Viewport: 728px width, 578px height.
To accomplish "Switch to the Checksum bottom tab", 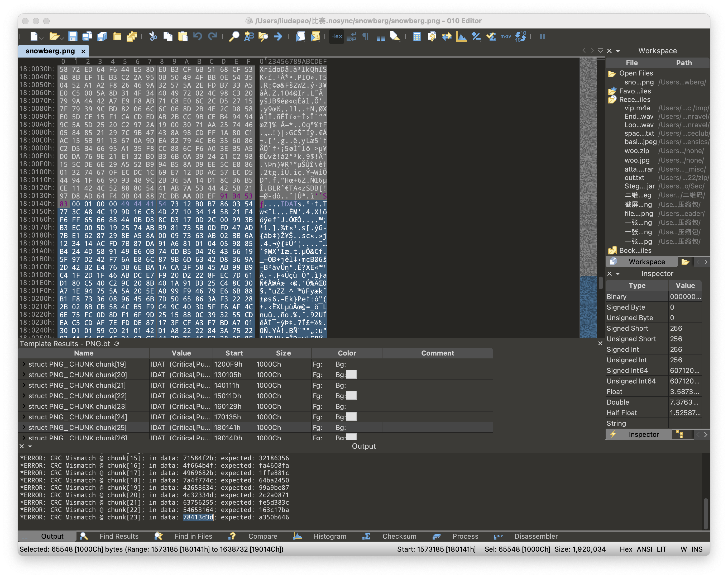I will tap(399, 536).
